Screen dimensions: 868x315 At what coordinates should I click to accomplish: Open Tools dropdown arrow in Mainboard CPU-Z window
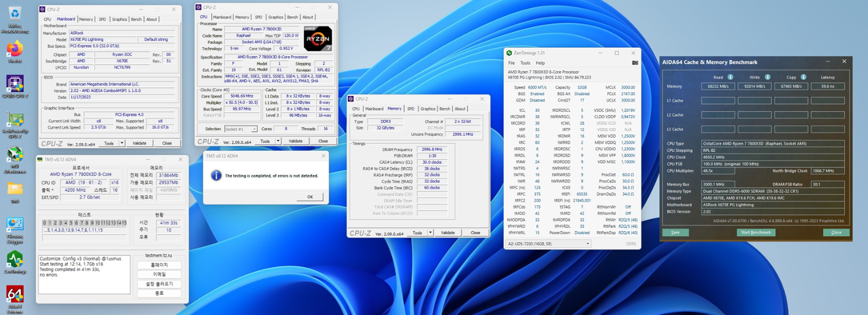pos(122,143)
